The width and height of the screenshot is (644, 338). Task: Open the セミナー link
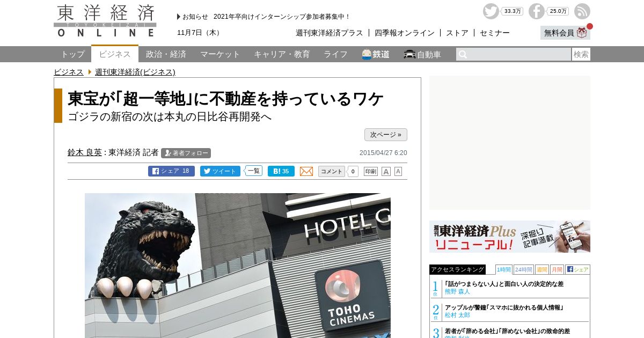point(495,33)
